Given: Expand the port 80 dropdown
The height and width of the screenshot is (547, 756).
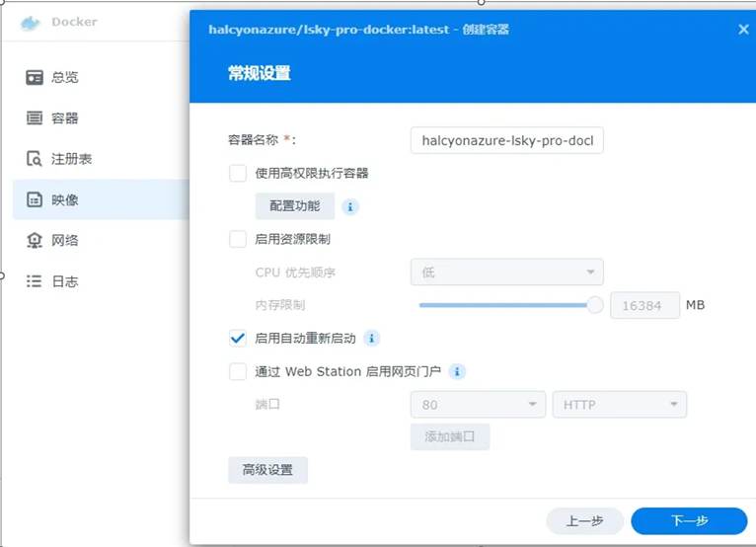Looking at the screenshot, I should 478,405.
